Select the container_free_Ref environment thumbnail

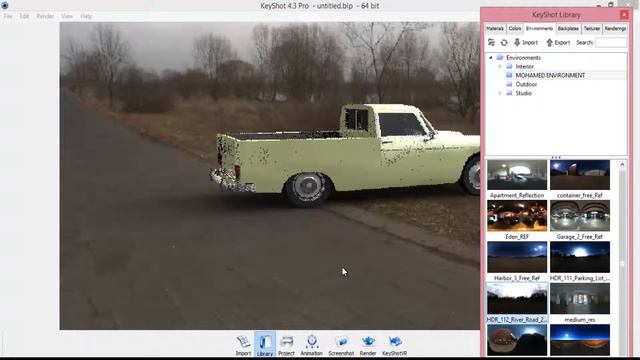[580, 175]
